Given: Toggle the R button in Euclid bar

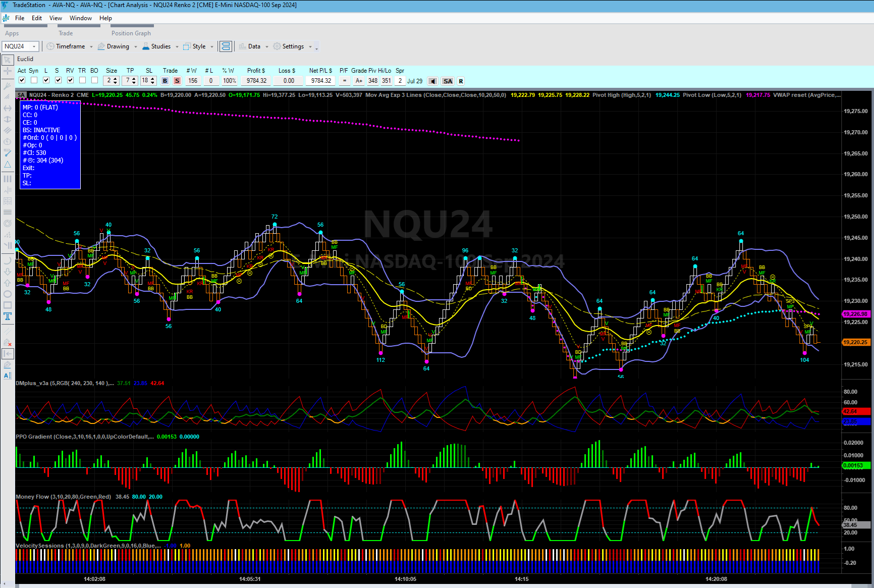Looking at the screenshot, I should pos(461,81).
